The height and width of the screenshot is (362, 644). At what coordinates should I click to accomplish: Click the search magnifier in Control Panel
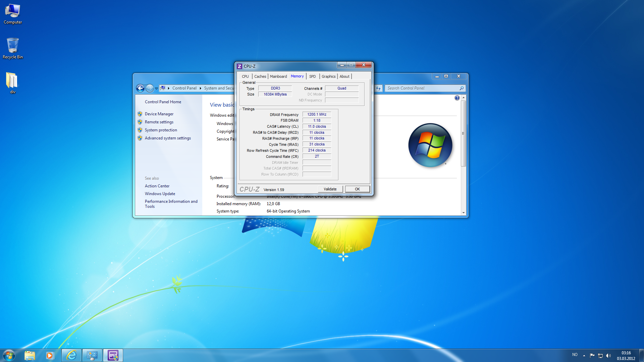click(x=462, y=88)
